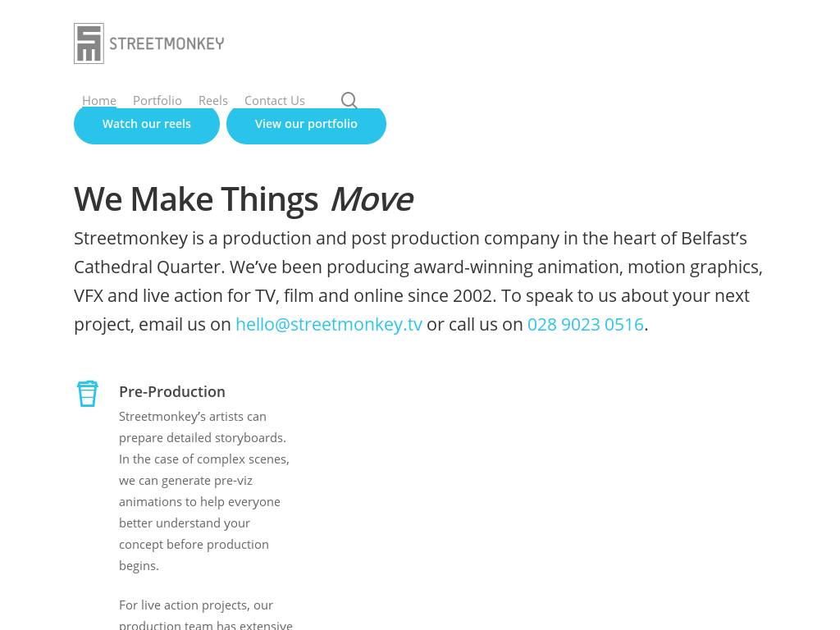Click the For live action projects paragraph
The width and height of the screenshot is (840, 630).
pyautogui.click(x=196, y=605)
